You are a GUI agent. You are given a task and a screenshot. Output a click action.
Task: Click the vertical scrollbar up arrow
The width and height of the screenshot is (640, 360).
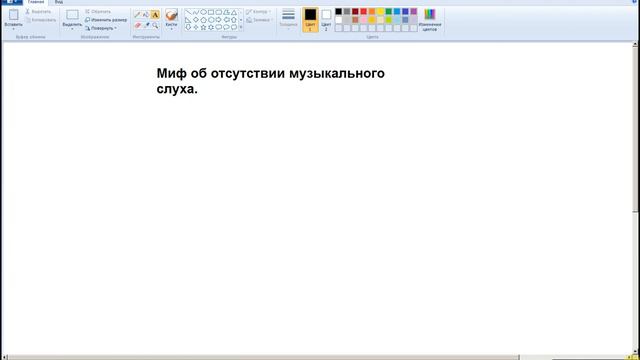[x=636, y=44]
